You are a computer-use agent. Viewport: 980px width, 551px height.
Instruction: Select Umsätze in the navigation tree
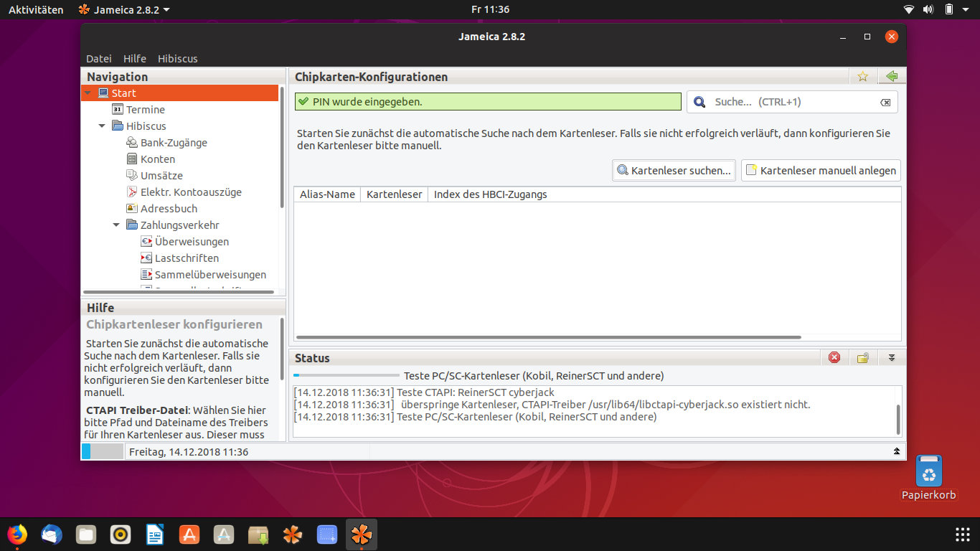[161, 176]
